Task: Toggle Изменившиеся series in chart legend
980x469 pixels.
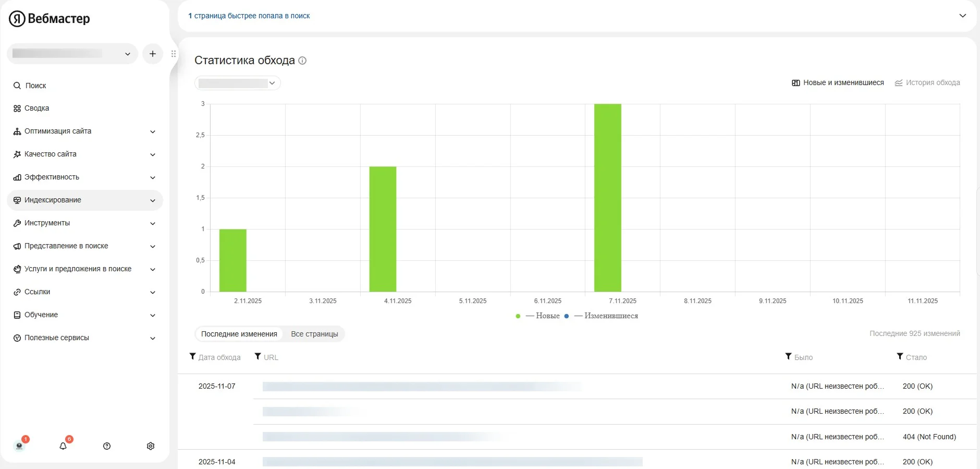Action: coord(605,316)
